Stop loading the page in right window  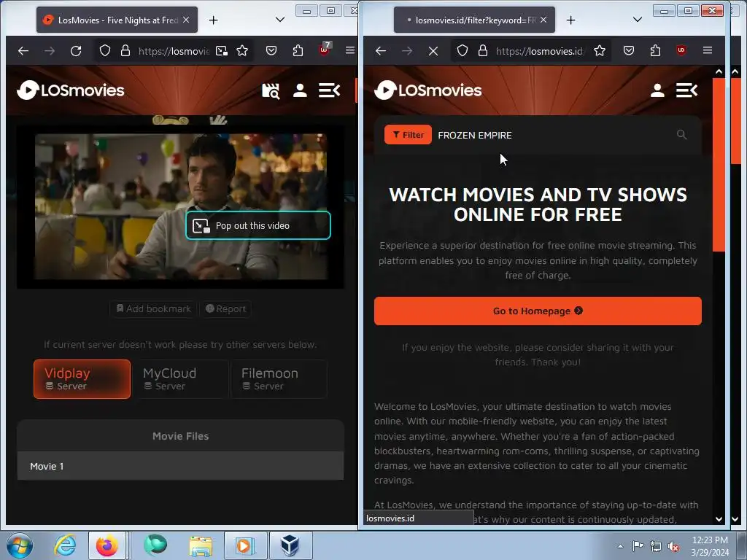point(433,50)
